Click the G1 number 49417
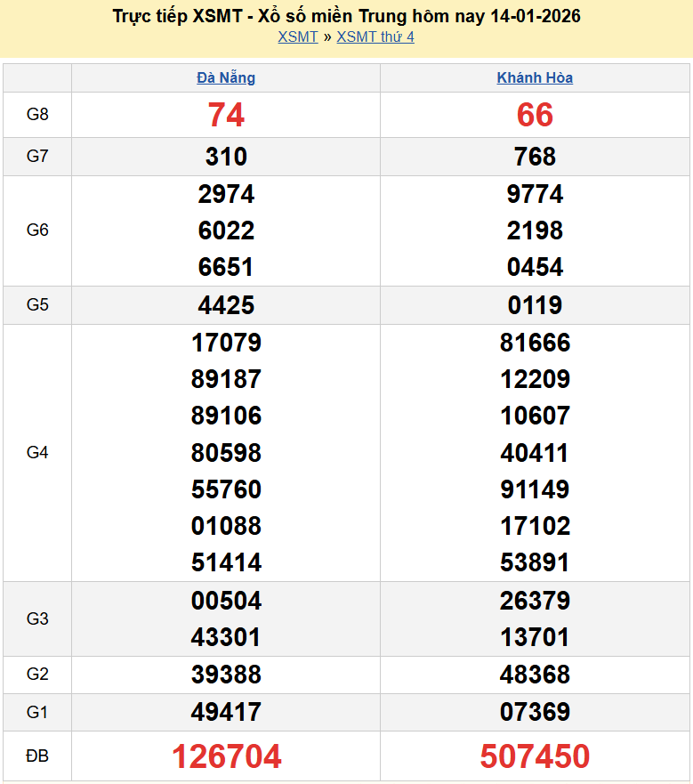The width and height of the screenshot is (693, 784). tap(226, 712)
